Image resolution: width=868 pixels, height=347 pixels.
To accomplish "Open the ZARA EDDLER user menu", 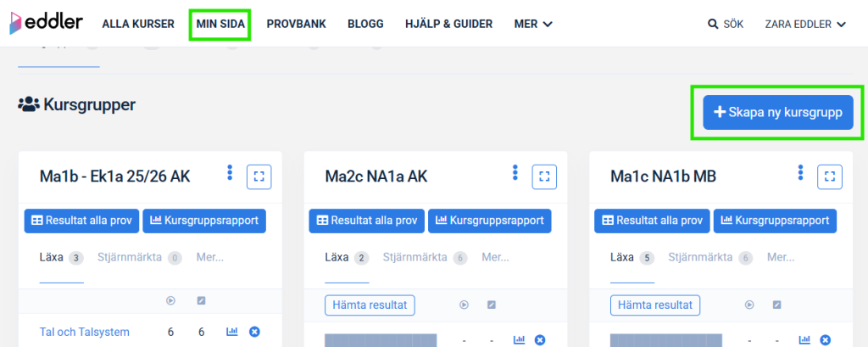I will (x=805, y=24).
